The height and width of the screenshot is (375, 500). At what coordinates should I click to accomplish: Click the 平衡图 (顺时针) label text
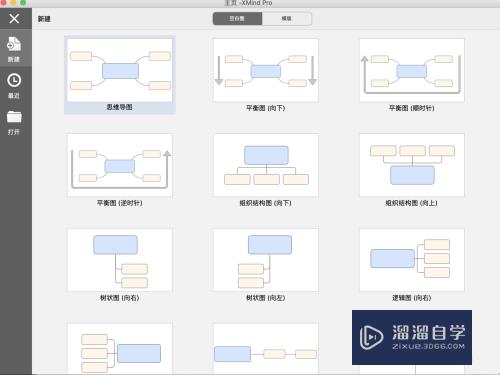[x=412, y=108]
